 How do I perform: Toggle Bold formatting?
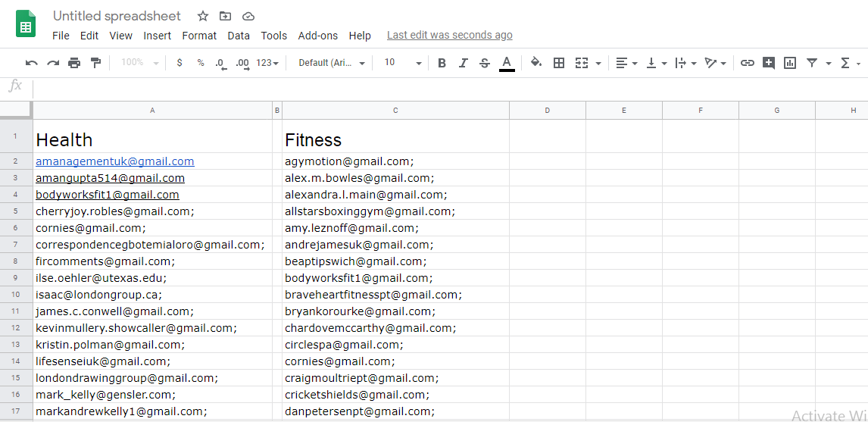coord(442,63)
